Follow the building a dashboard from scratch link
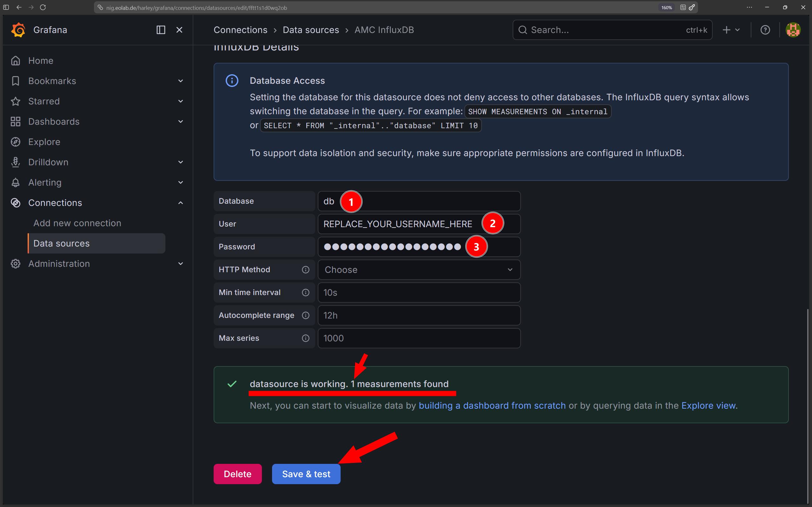The height and width of the screenshot is (507, 812). tap(492, 406)
